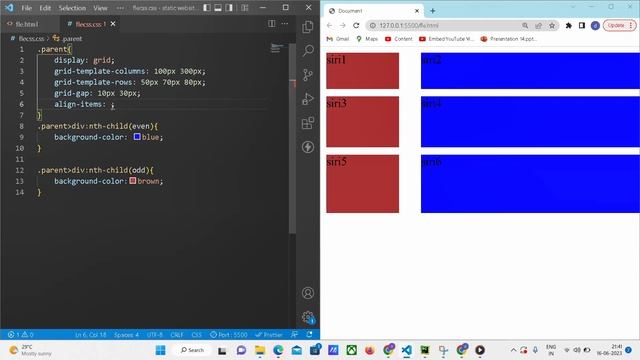Viewport: 640px width, 360px height.
Task: Close the flecss.css tab
Action: click(x=113, y=24)
